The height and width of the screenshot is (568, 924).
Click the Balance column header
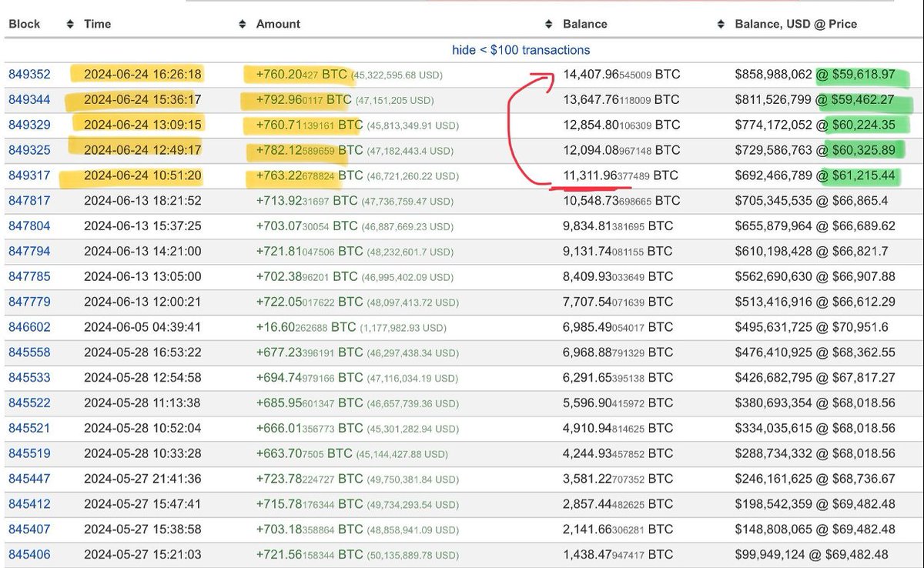pos(585,24)
